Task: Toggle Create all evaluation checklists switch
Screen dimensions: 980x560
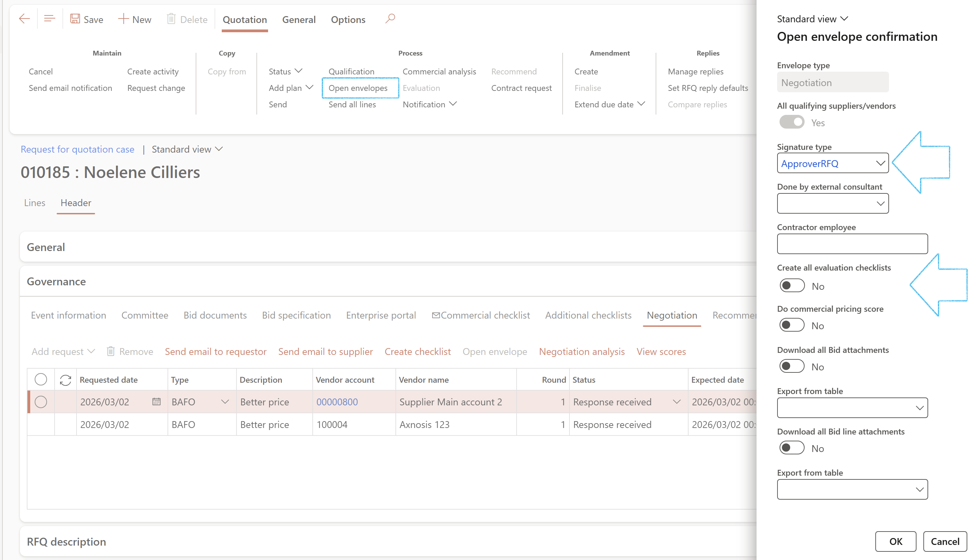Action: click(792, 286)
